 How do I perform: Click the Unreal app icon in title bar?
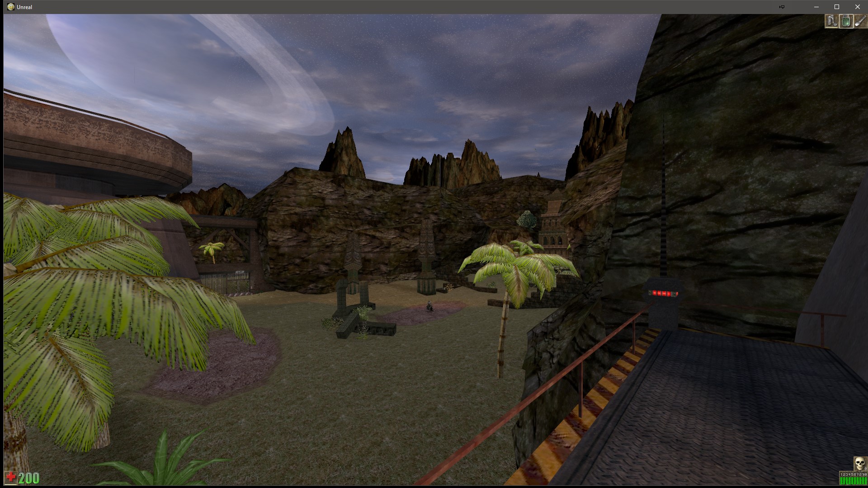pyautogui.click(x=11, y=7)
